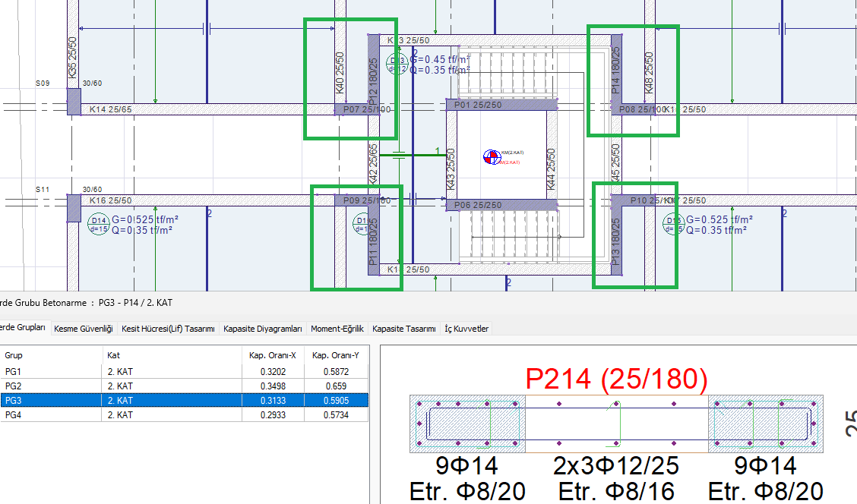This screenshot has width=857, height=504.
Task: View the İç Kuvvetler tab
Action: [467, 329]
